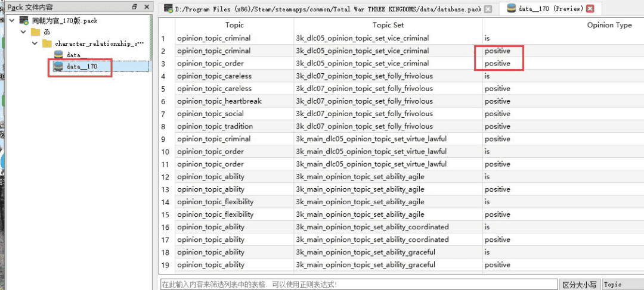This screenshot has height=290, width=644.
Task: Sort by the Topic Set column header
Action: point(388,26)
